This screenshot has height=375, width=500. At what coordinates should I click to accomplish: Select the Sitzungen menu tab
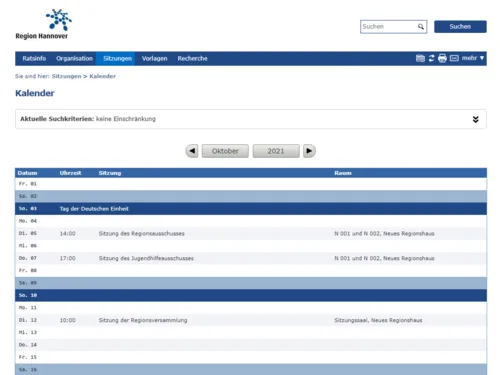117,58
